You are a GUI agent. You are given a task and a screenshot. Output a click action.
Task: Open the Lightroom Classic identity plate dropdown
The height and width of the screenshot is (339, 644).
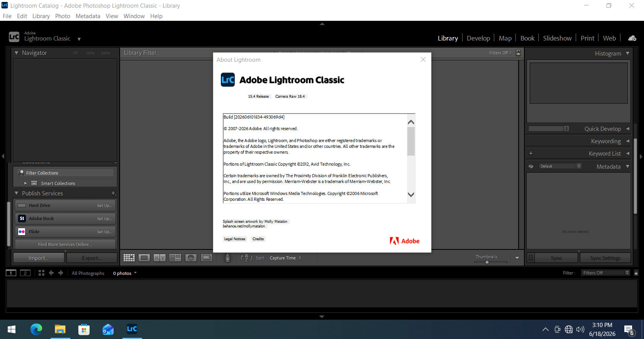(79, 39)
